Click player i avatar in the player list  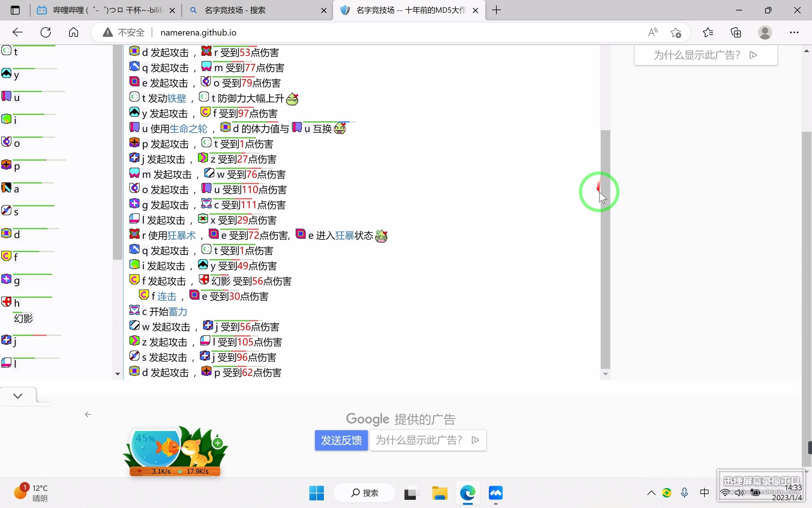6,119
